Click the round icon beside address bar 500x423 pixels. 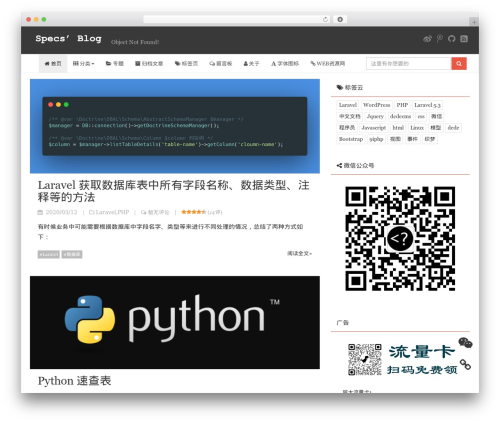[340, 20]
